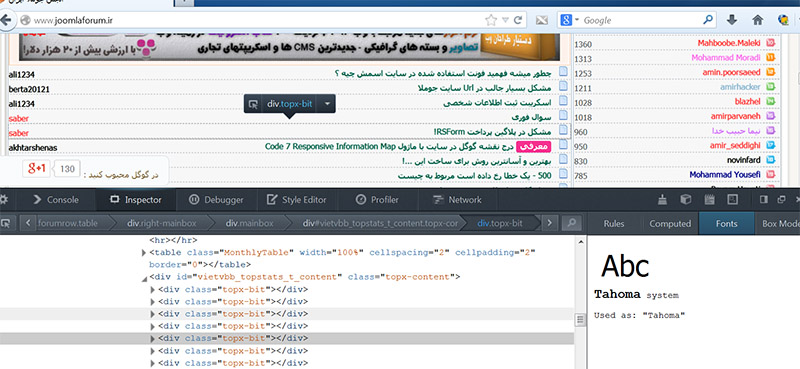Open the amirhacker user link
Viewport: 800px width, 369px height.
pyautogui.click(x=740, y=87)
